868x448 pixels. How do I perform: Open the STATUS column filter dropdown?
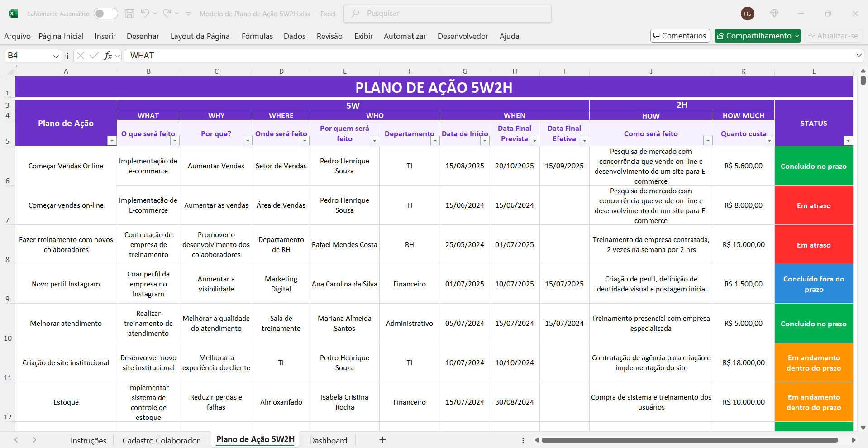848,141
